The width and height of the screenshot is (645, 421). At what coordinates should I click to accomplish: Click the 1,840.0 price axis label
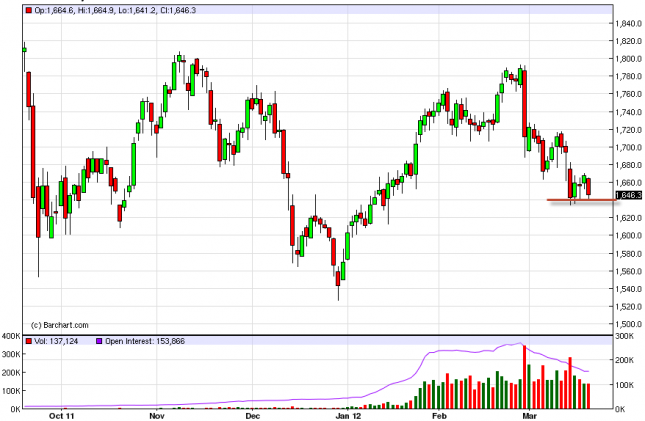pos(629,23)
